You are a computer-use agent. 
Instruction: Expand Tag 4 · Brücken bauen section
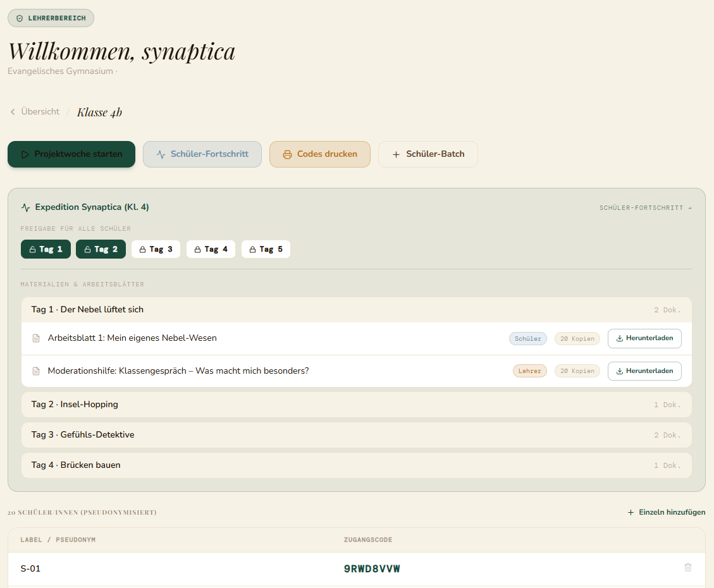pyautogui.click(x=357, y=465)
